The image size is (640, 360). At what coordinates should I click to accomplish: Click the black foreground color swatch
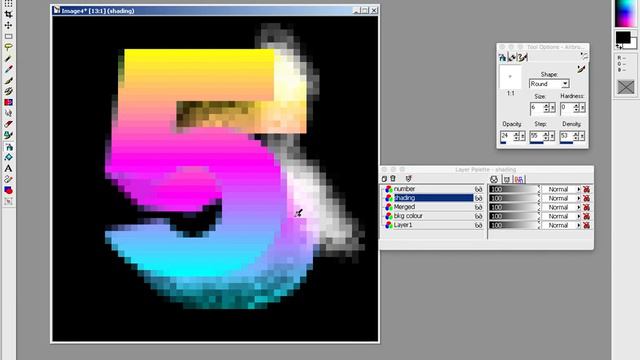click(623, 37)
